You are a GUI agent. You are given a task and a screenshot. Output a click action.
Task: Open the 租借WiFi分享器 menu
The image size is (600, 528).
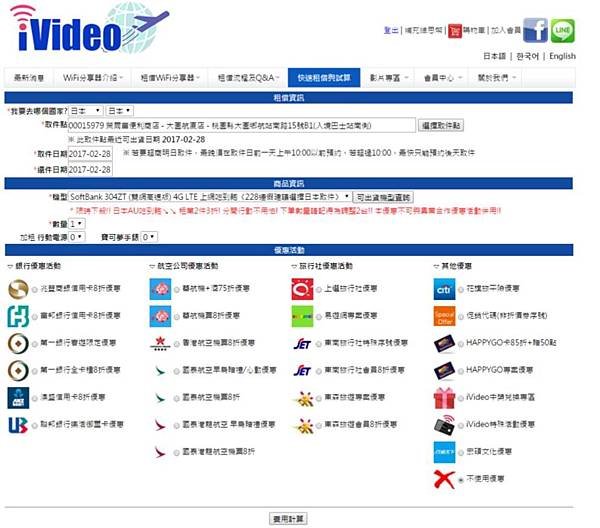(x=170, y=78)
